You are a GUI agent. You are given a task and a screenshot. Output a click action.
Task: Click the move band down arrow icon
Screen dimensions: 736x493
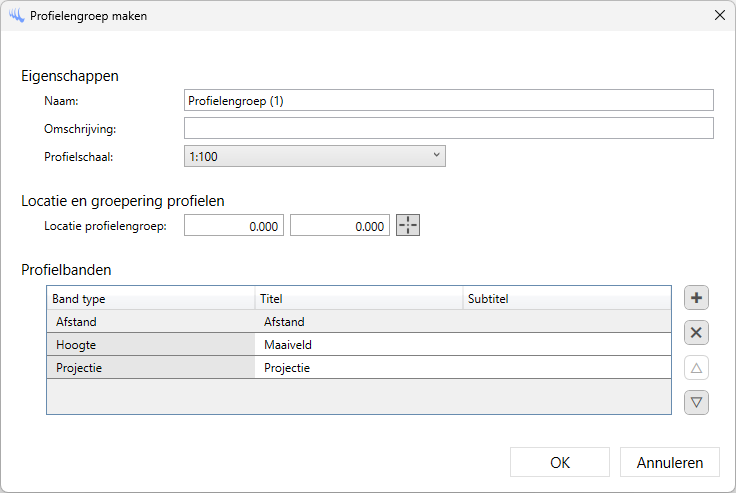click(x=697, y=402)
